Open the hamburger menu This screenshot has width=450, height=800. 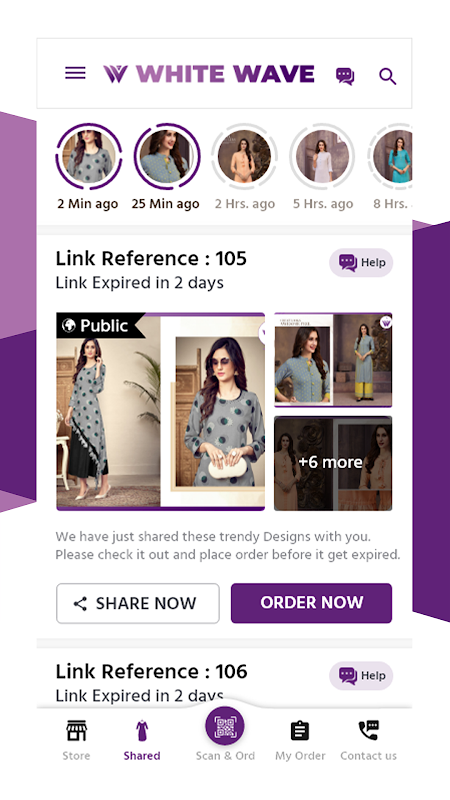[75, 73]
